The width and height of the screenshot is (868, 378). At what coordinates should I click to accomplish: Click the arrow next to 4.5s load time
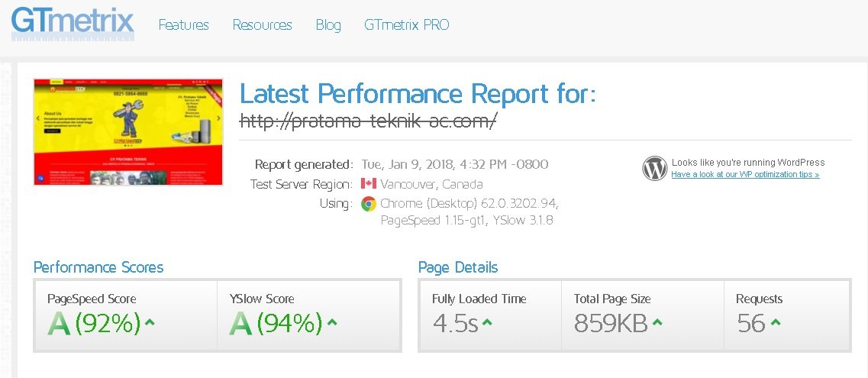pos(487,323)
